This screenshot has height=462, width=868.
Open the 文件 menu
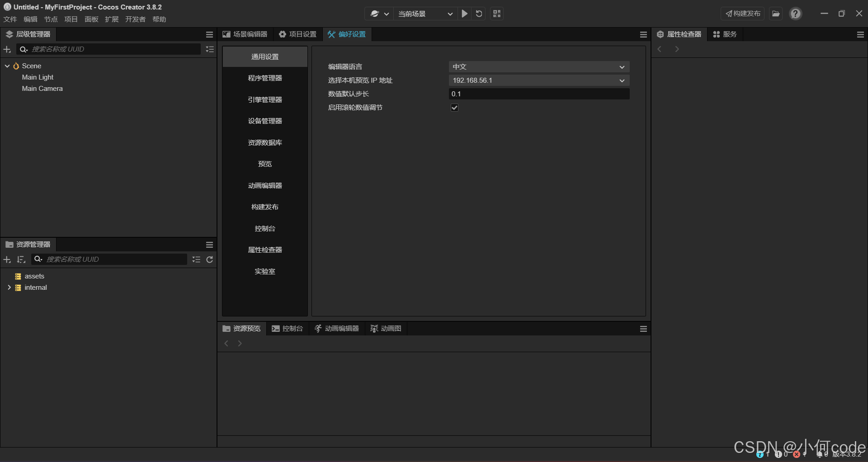(10, 19)
